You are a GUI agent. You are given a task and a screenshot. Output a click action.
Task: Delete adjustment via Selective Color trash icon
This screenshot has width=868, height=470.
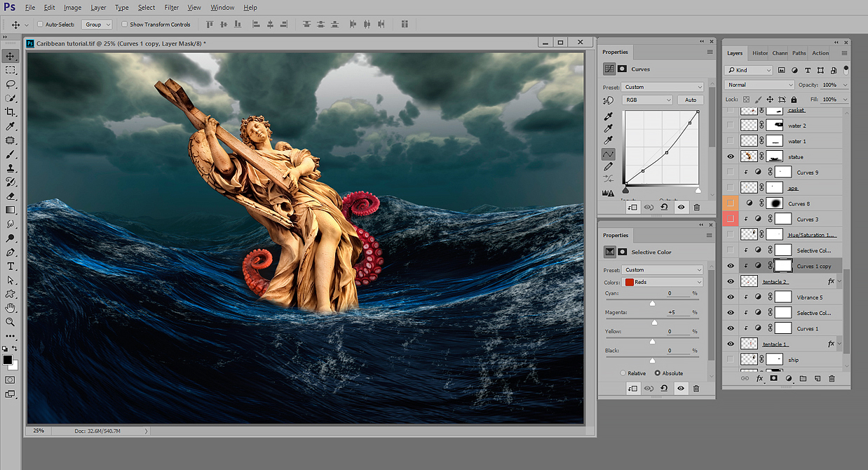[696, 388]
